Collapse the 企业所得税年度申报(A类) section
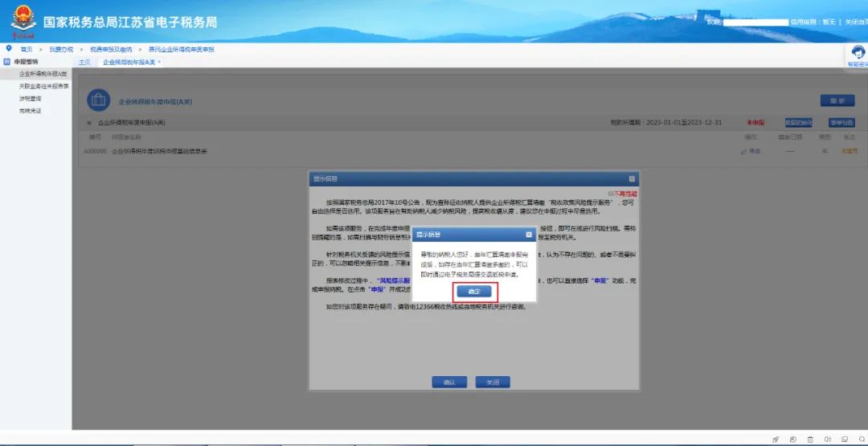868x446 pixels. (x=89, y=123)
